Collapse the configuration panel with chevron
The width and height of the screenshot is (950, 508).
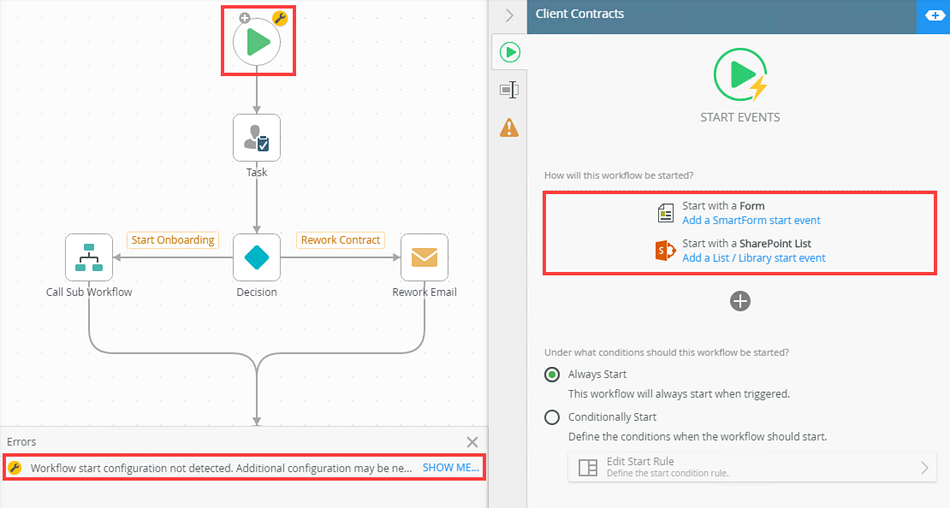click(509, 15)
